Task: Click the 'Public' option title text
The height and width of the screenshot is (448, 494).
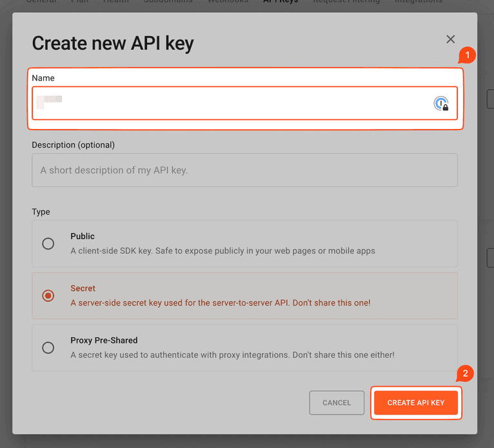Action: 83,237
